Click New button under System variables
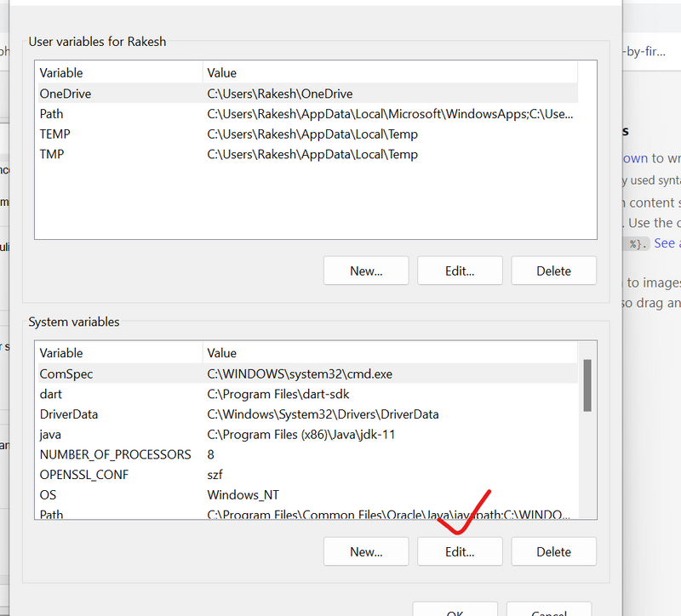Screen dimensions: 681x616 pos(366,551)
